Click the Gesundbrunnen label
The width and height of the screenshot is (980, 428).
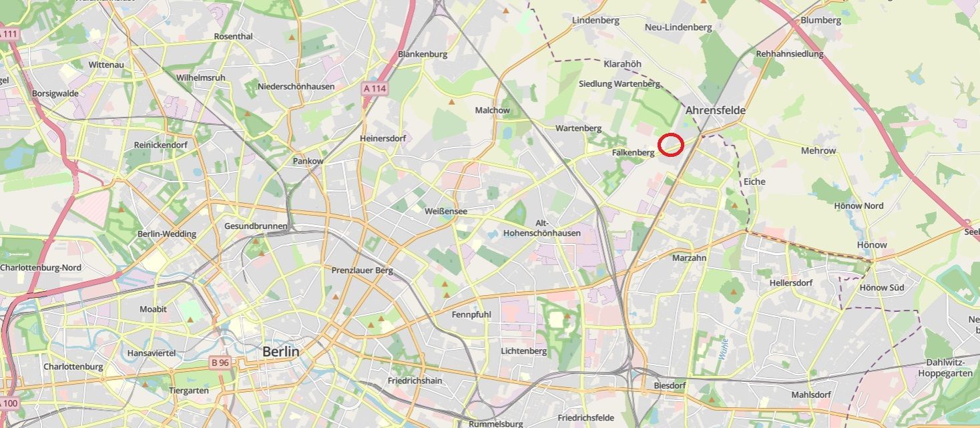(256, 226)
